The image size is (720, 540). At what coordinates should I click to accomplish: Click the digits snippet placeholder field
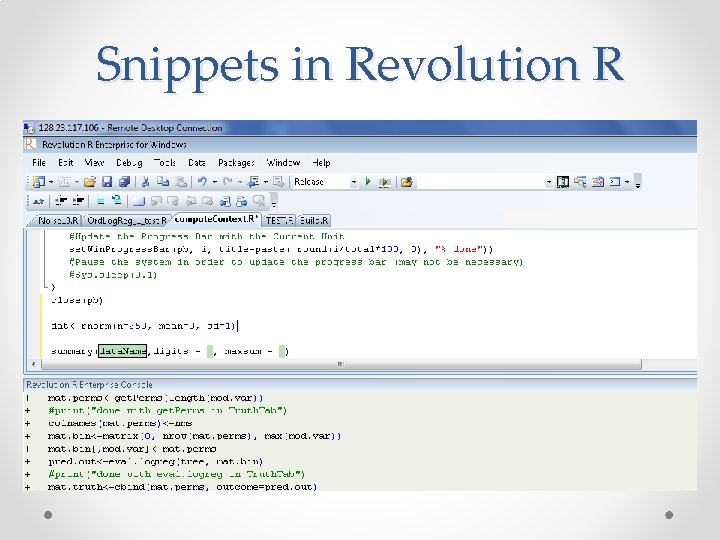coord(210,351)
